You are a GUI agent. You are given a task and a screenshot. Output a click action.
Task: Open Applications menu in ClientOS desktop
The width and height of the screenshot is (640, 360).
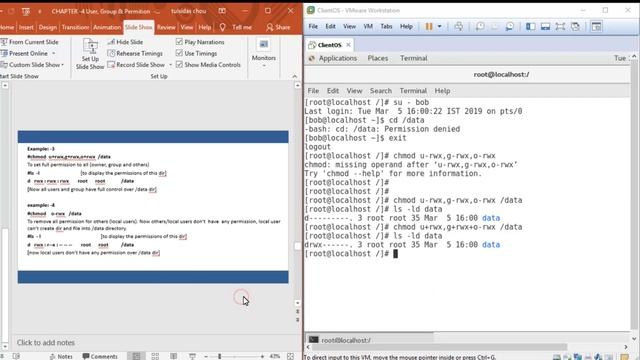tap(338, 58)
